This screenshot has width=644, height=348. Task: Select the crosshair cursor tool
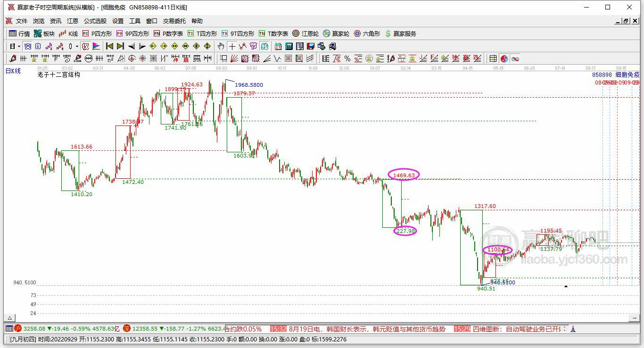click(232, 46)
